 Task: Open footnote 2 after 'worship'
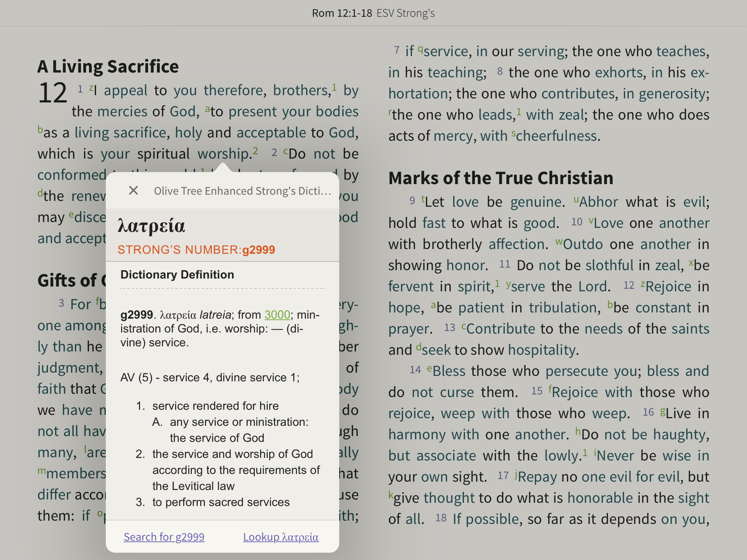coord(255,151)
